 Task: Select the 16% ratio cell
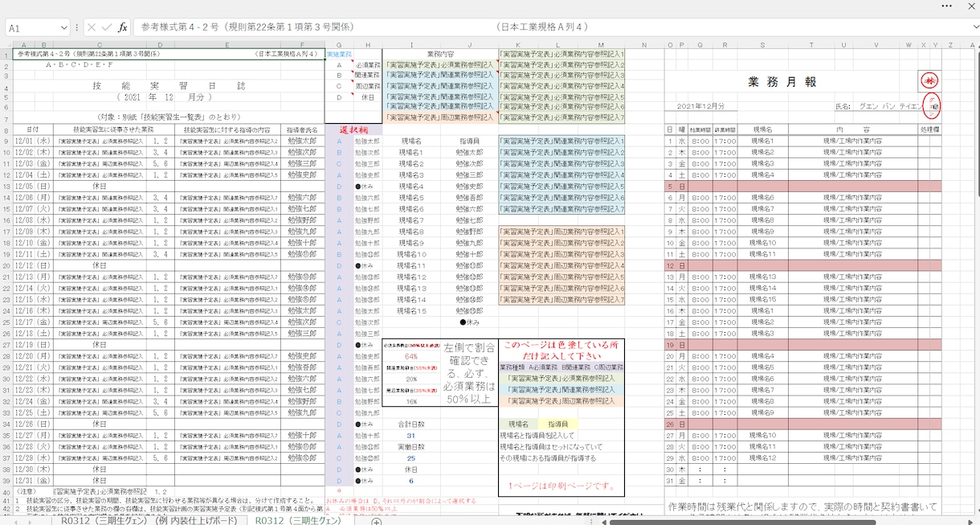(x=411, y=401)
